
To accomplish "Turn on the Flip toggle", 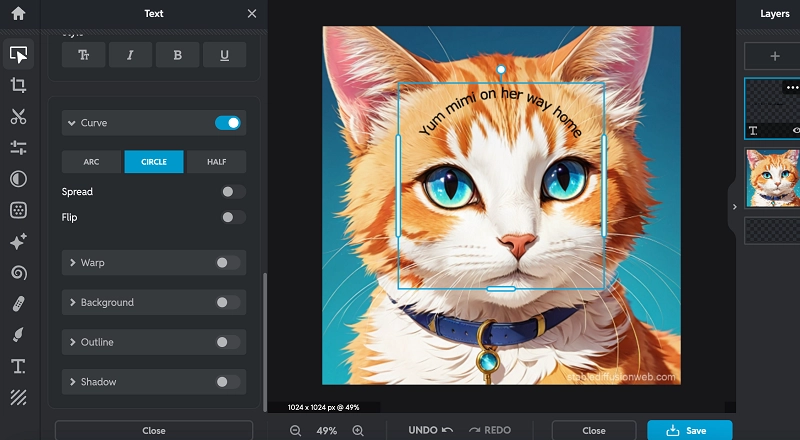I will (x=232, y=217).
